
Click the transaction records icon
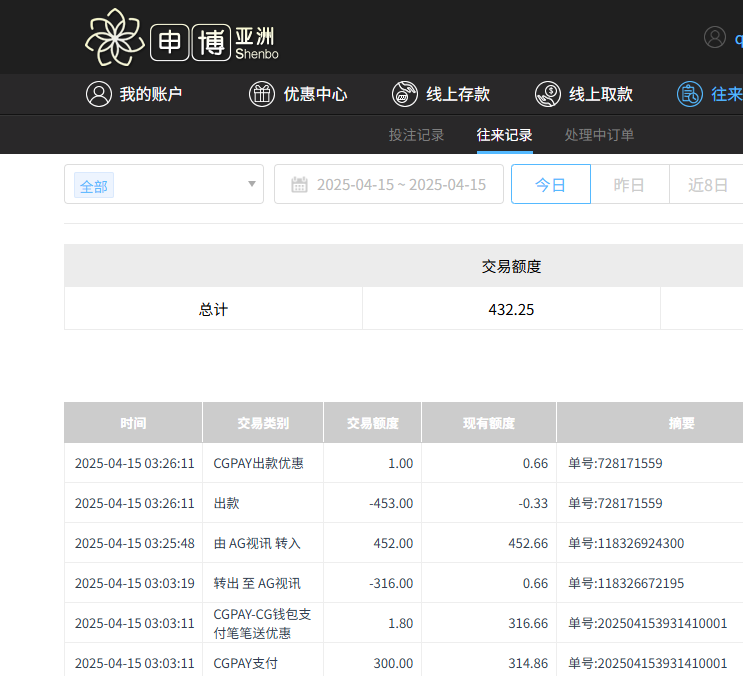pyautogui.click(x=690, y=94)
